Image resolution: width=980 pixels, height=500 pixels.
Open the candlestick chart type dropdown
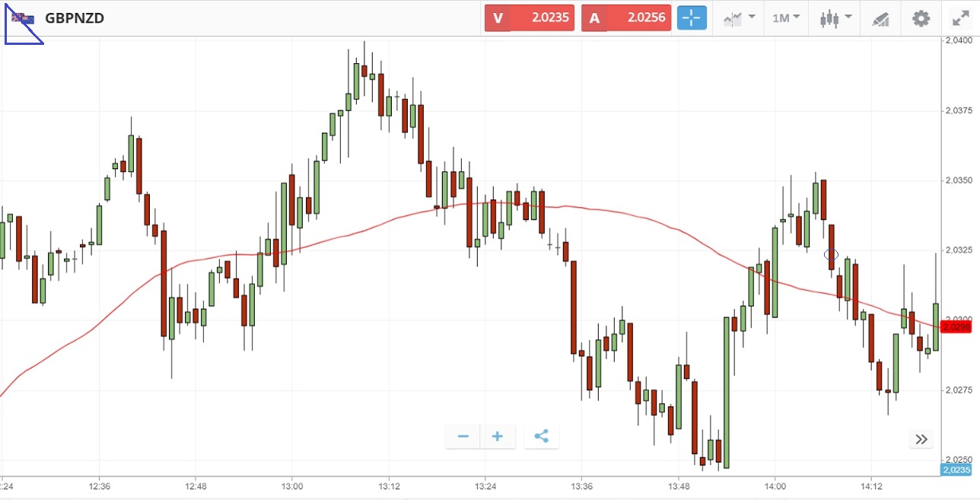(x=835, y=18)
